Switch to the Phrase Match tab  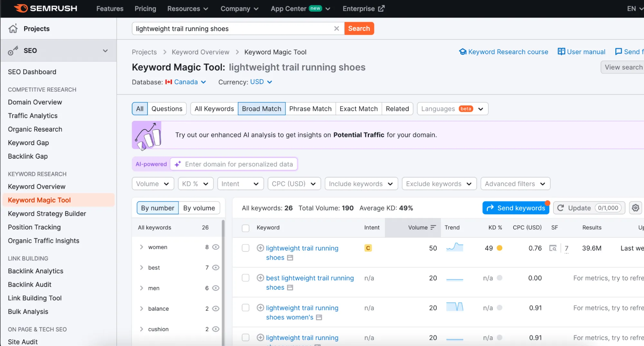pos(310,109)
